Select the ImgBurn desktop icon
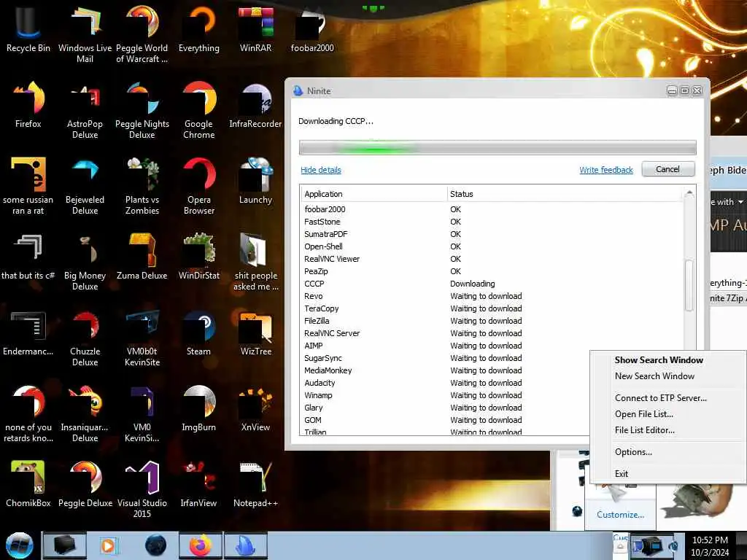Screen dimensions: 747x560 199,408
